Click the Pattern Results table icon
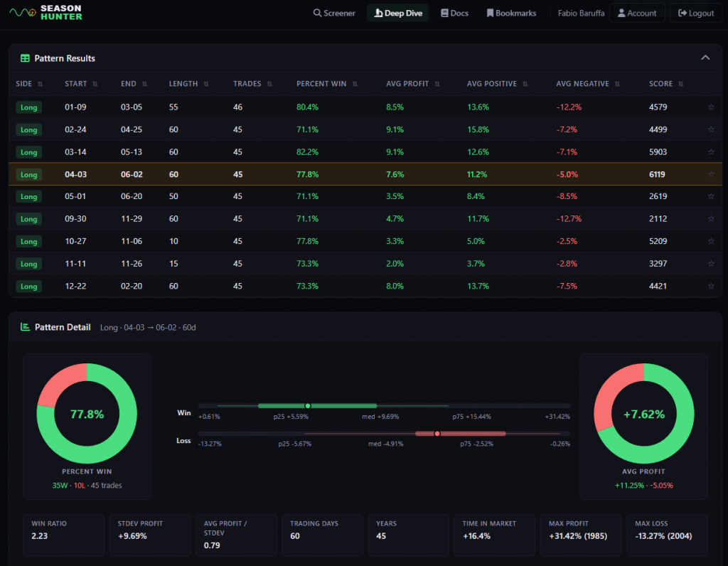 [26, 58]
